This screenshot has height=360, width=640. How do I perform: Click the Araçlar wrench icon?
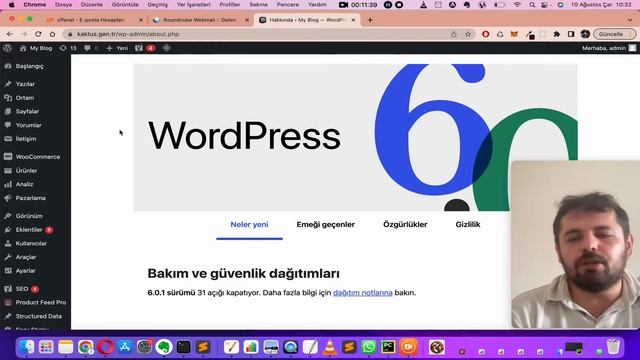pos(8,257)
